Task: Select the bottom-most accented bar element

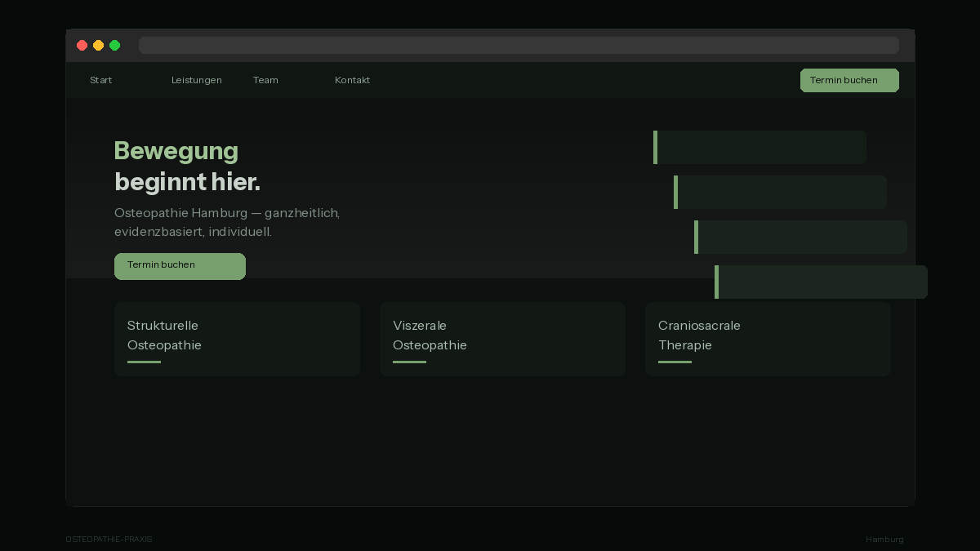Action: click(x=821, y=282)
